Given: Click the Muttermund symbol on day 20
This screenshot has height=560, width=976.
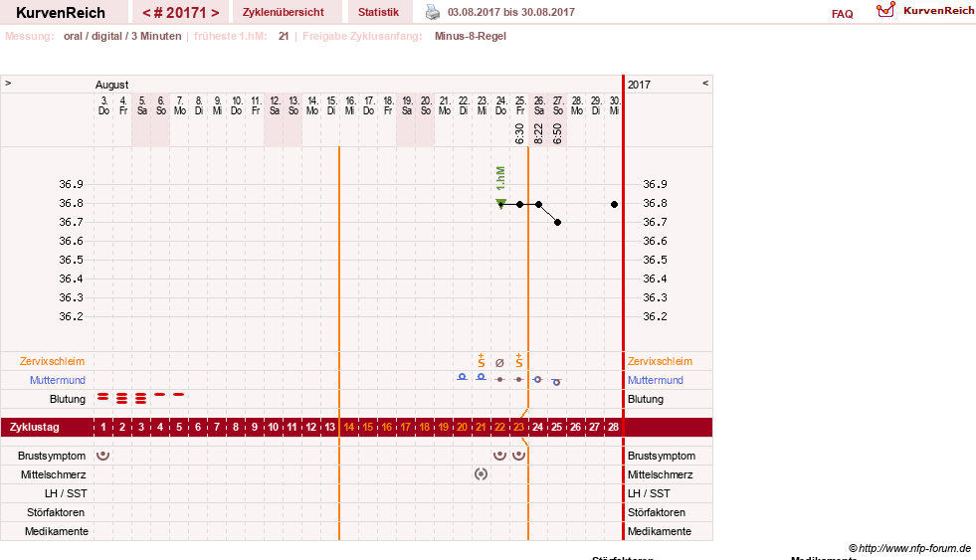Looking at the screenshot, I should [462, 377].
